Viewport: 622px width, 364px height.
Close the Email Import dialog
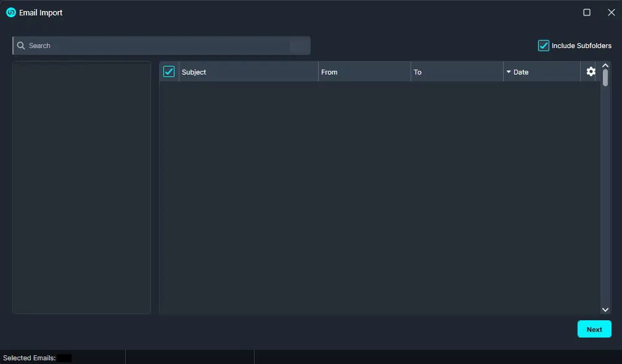click(612, 12)
